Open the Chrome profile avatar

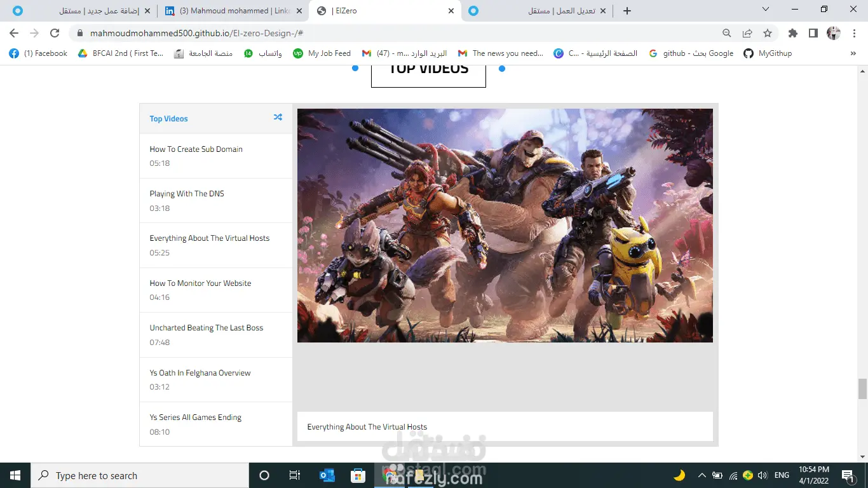pyautogui.click(x=833, y=33)
